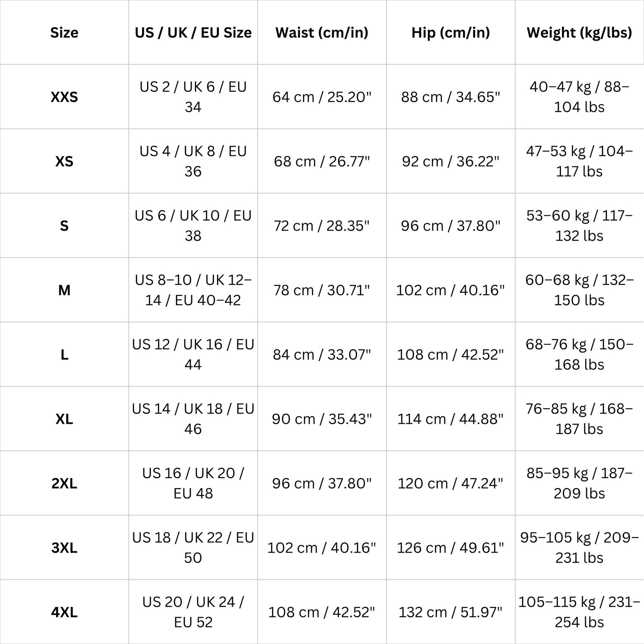644x644 pixels.
Task: Select the 64 cm / 25.20" waist cell
Action: (x=322, y=97)
